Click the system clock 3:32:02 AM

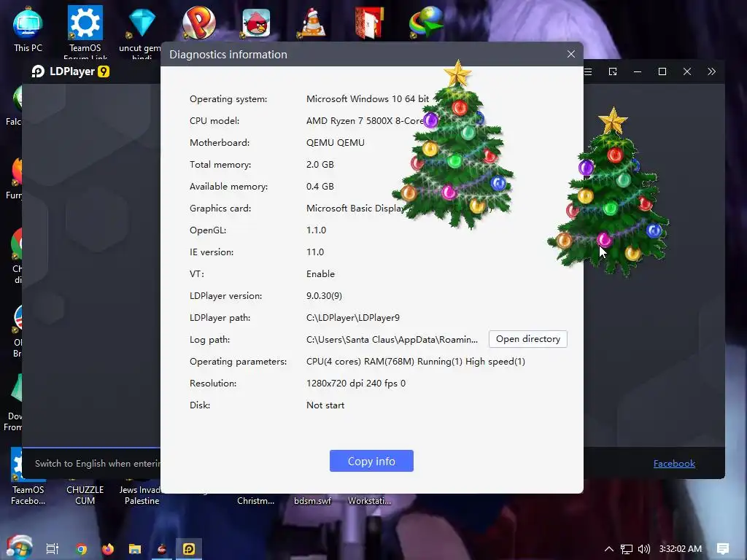click(681, 549)
